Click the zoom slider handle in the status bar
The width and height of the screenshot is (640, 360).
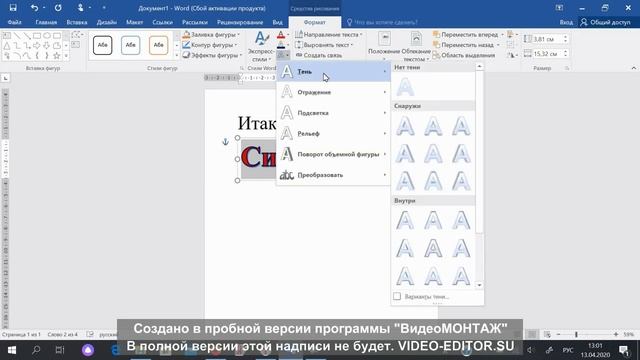click(576, 334)
